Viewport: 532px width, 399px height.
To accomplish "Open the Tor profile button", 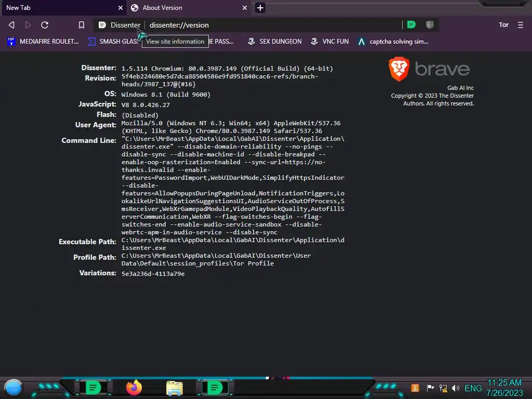I will tap(503, 25).
